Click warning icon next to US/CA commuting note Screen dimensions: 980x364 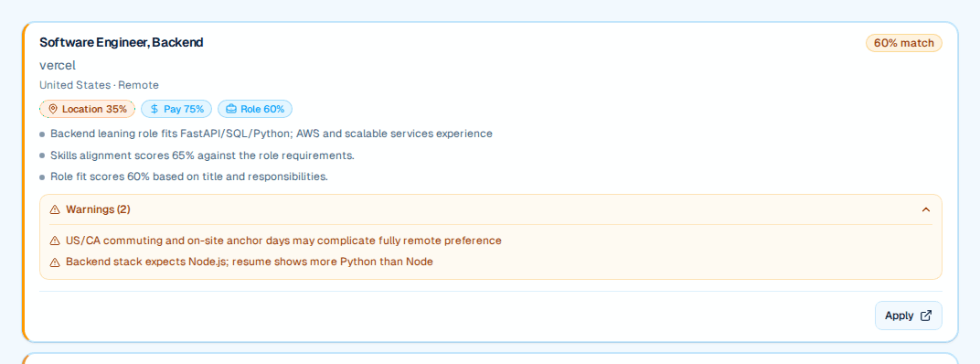coord(55,241)
